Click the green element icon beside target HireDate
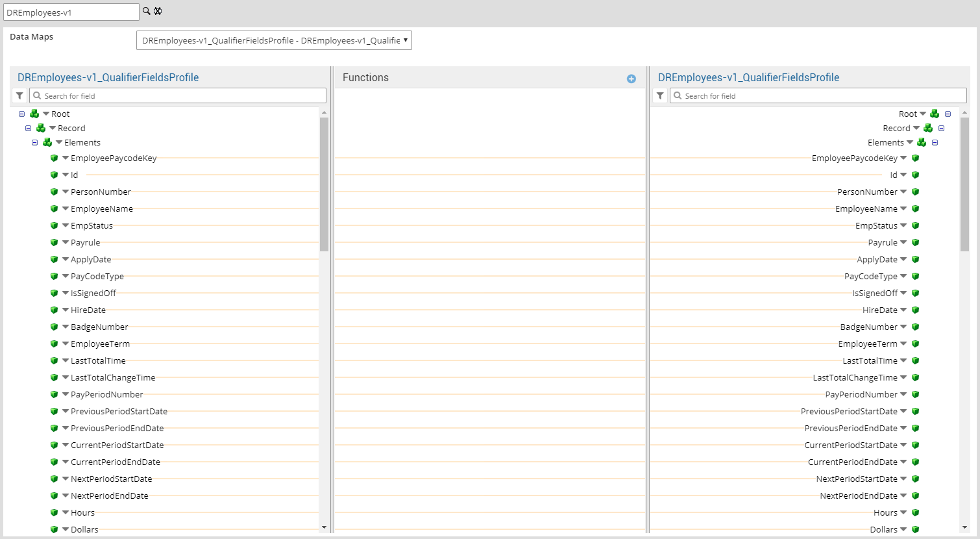The width and height of the screenshot is (980, 539). pos(915,310)
